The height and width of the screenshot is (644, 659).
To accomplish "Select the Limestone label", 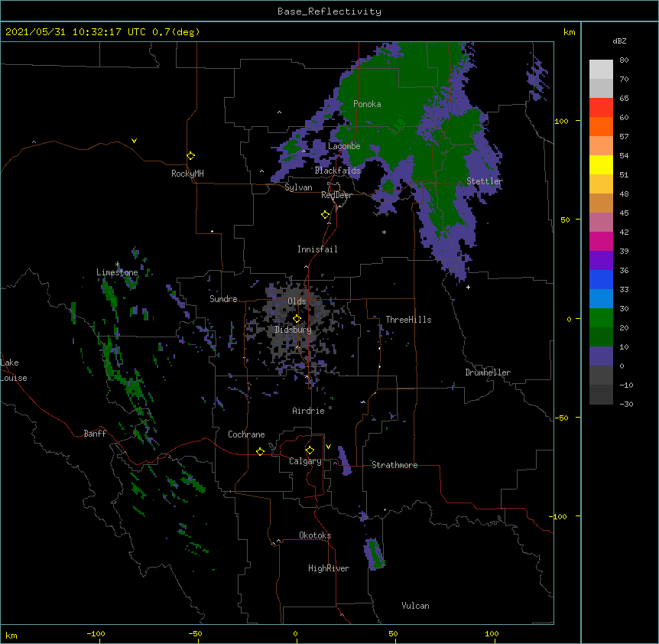I will 117,272.
